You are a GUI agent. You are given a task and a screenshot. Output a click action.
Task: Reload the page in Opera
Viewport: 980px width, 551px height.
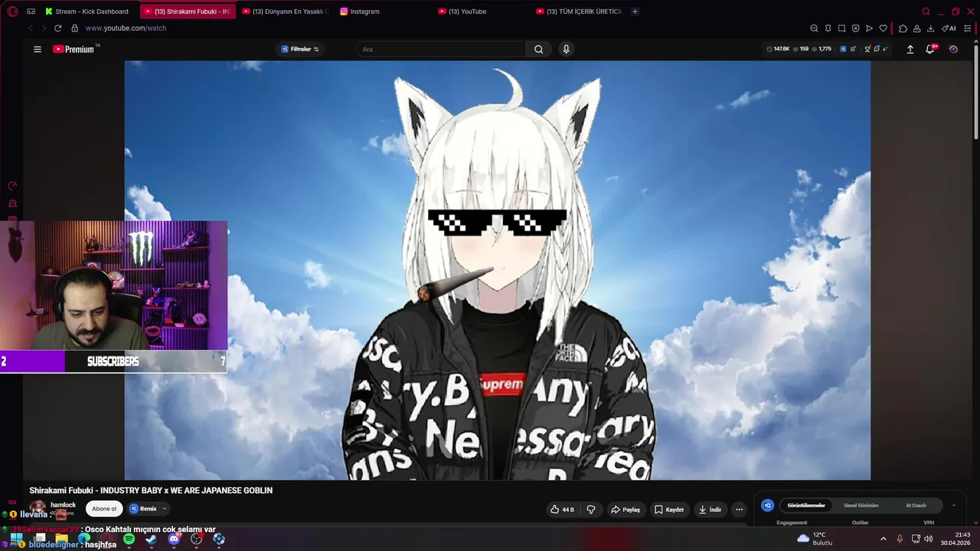(x=57, y=28)
